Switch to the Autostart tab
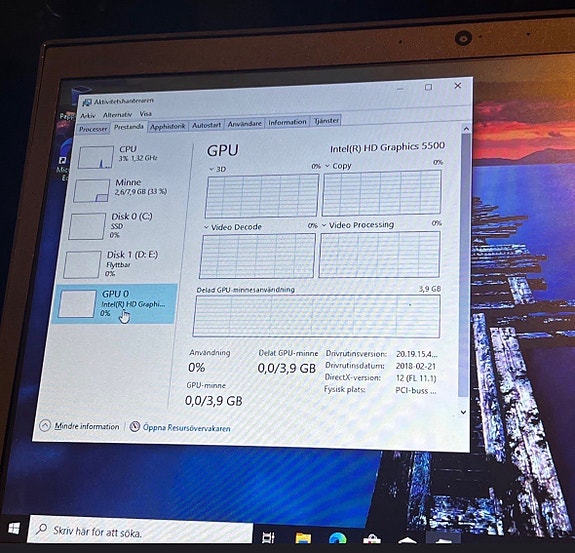Screen dimensions: 575x553 pyautogui.click(x=206, y=125)
